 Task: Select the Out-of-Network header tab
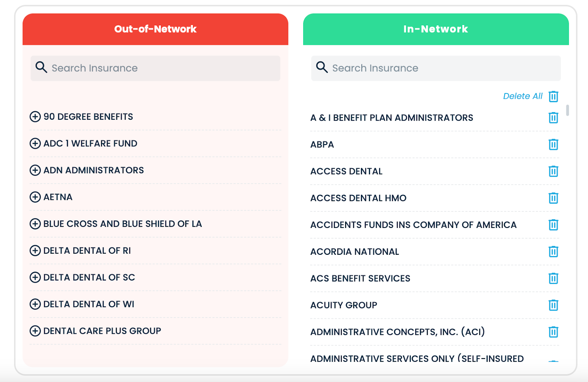155,29
